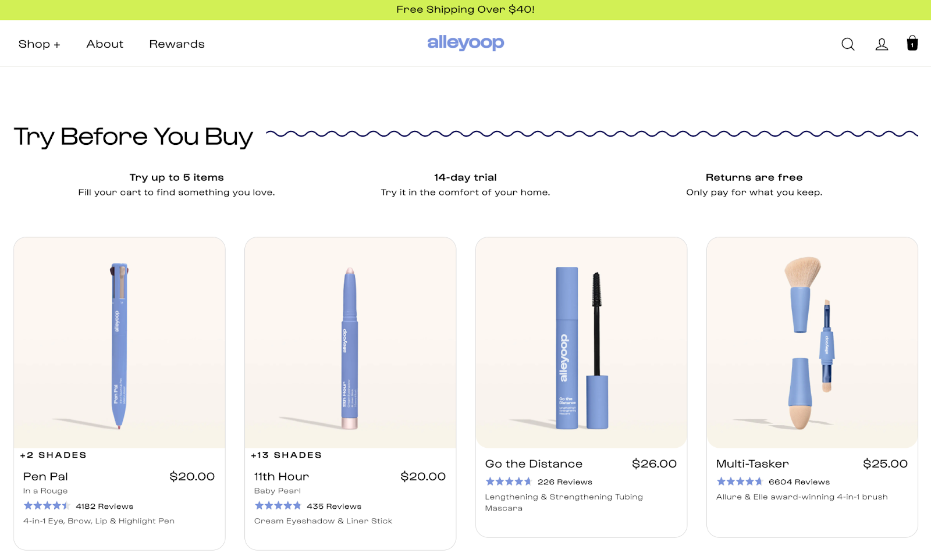Screen dimensions: 931x560
Task: Open the 11th Hour product image
Action: point(350,343)
